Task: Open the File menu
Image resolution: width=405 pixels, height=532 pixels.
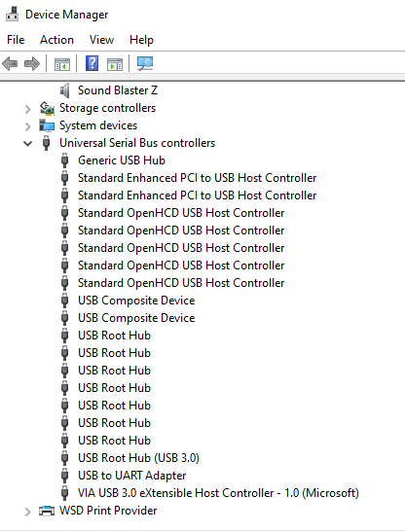Action: pos(16,40)
